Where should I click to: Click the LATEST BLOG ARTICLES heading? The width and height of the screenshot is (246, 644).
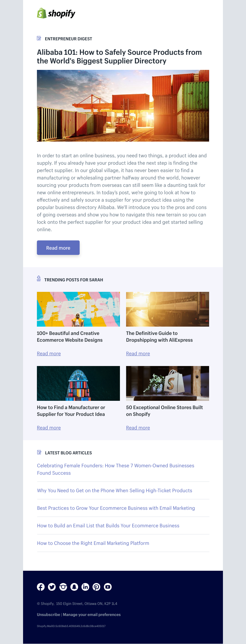coord(69,453)
